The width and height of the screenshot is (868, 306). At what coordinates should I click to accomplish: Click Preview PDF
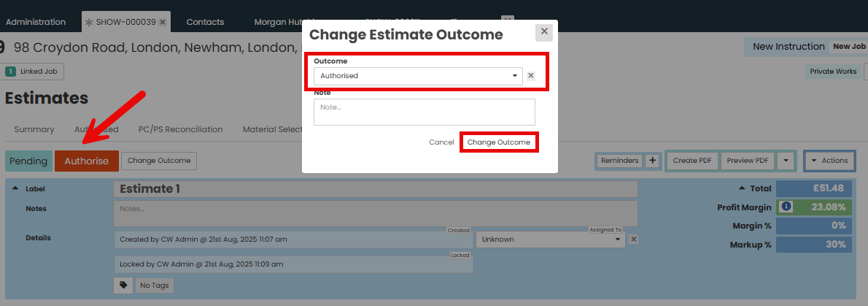tap(748, 161)
